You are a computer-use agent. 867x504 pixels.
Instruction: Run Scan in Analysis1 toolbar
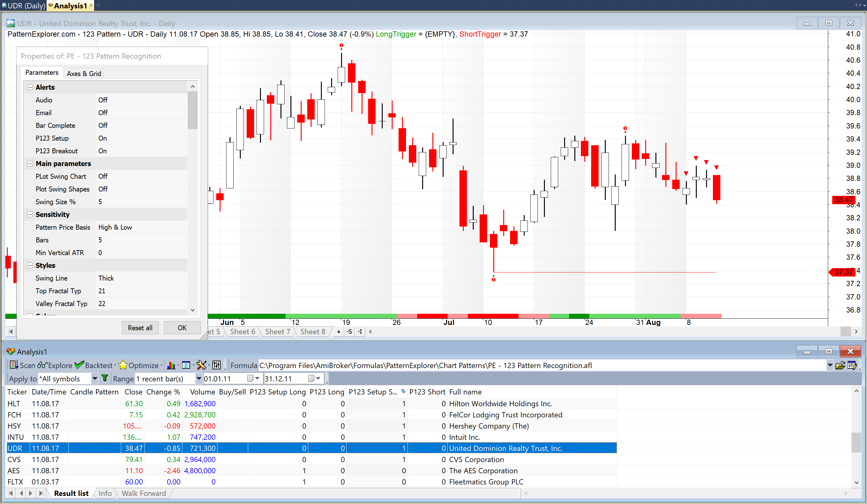(x=22, y=365)
